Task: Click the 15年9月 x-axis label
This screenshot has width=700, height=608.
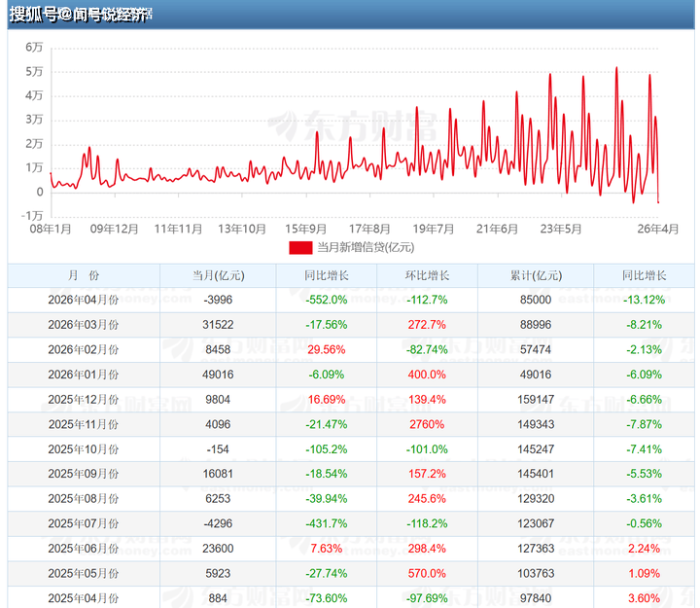Action: [306, 230]
